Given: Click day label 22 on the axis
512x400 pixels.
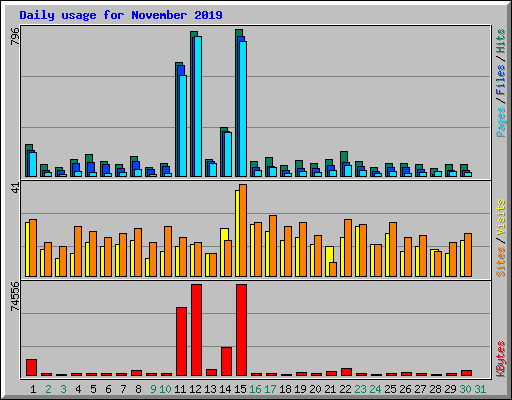Looking at the screenshot, I should tap(345, 389).
